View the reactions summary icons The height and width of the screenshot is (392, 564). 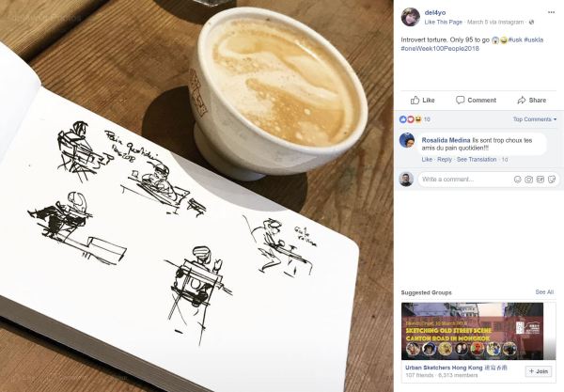[x=411, y=119]
